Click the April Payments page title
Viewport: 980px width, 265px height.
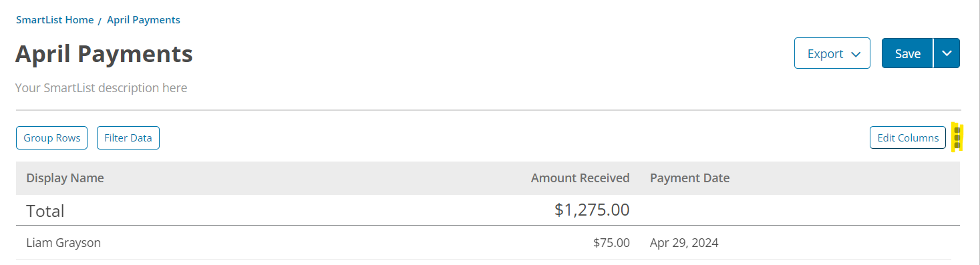point(104,53)
